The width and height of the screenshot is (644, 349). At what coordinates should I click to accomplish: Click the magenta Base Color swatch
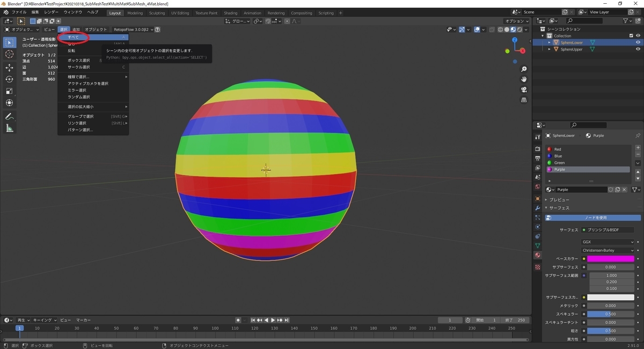pos(611,259)
